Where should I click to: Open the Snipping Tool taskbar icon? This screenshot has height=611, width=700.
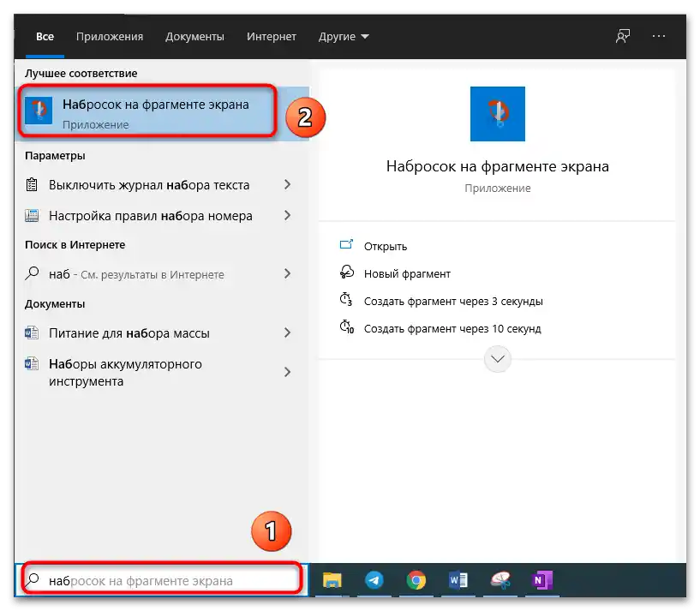click(500, 580)
